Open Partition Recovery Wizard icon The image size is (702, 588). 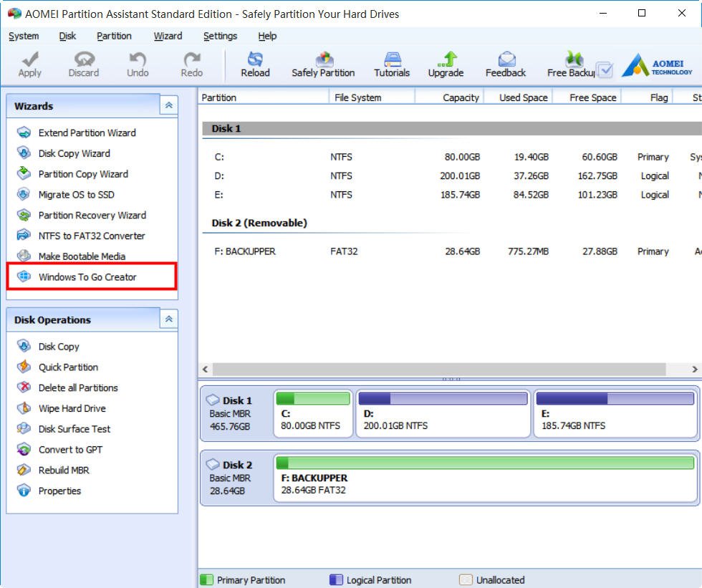pyautogui.click(x=24, y=215)
